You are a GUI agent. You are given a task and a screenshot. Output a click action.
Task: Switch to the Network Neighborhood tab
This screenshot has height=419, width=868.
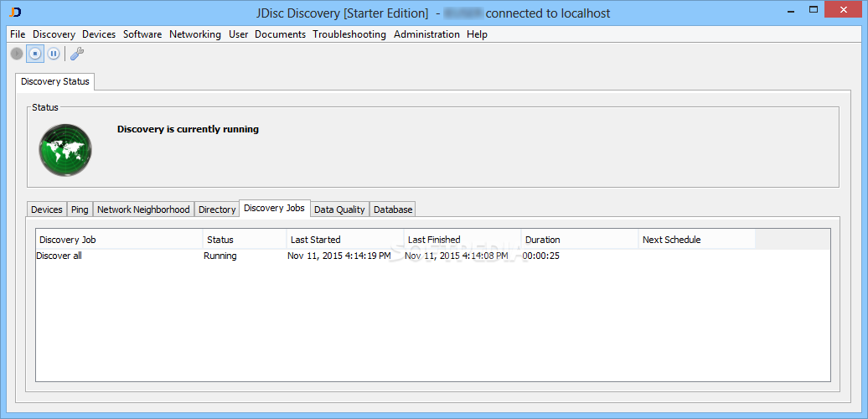(x=143, y=209)
